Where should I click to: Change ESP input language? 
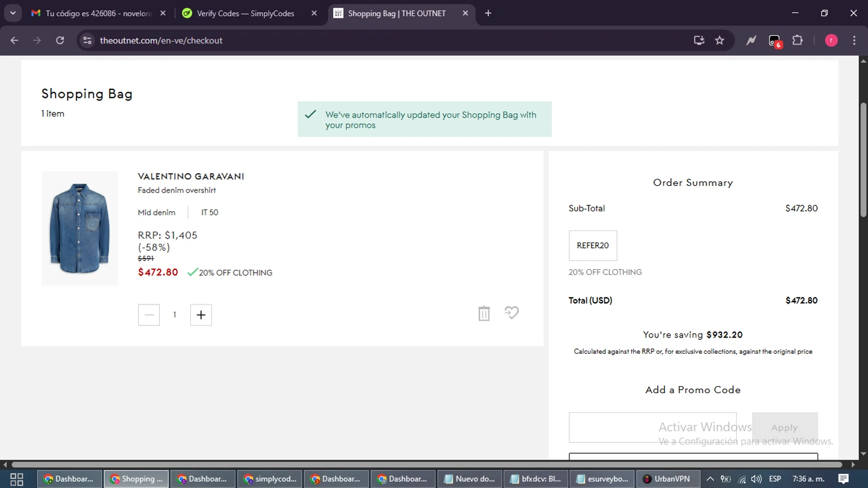tap(775, 479)
